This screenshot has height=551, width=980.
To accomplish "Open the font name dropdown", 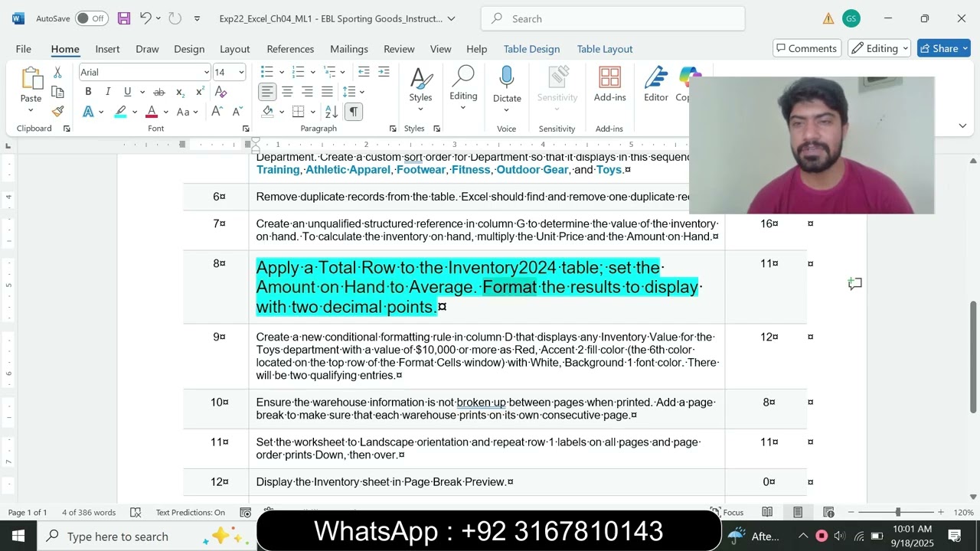I will click(x=206, y=72).
